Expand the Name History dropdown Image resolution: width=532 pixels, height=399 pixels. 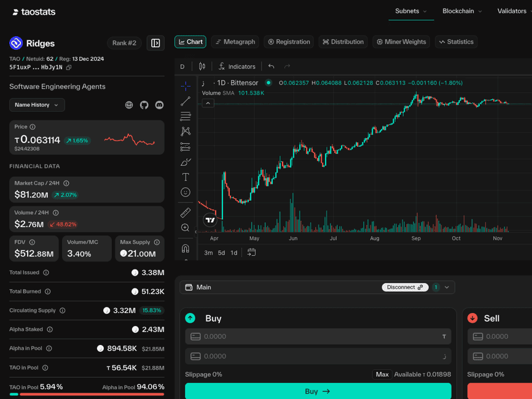37,105
